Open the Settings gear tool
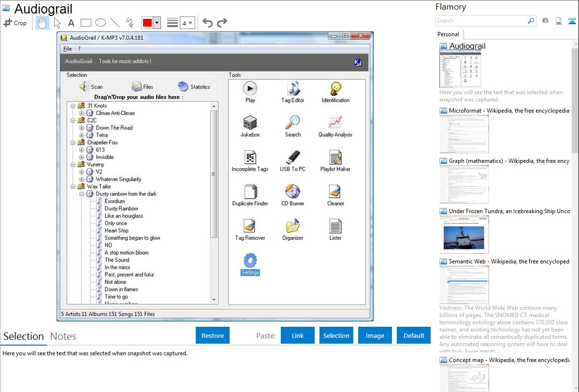Viewport: 579px width, 392px height. click(x=250, y=264)
